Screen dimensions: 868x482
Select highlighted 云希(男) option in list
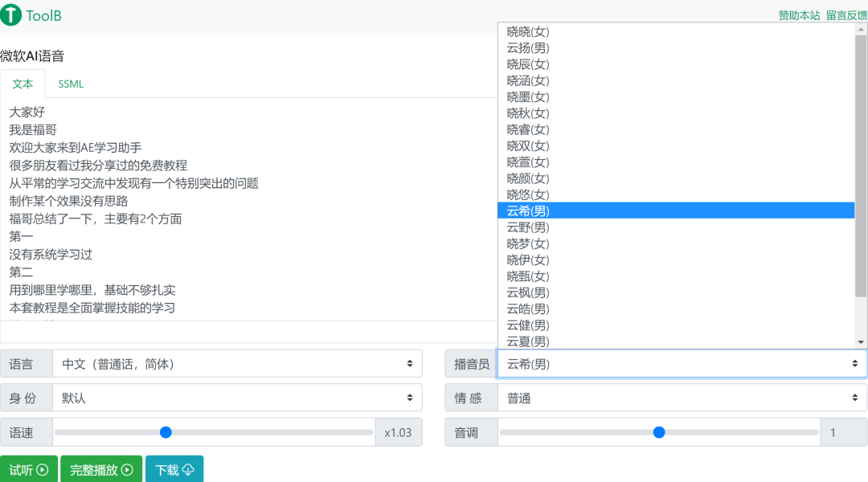(x=676, y=210)
